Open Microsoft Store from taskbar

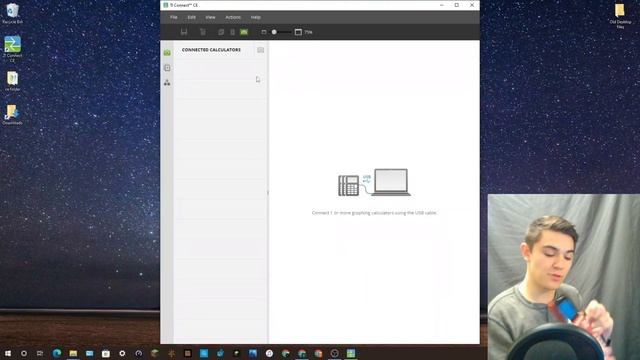106,353
